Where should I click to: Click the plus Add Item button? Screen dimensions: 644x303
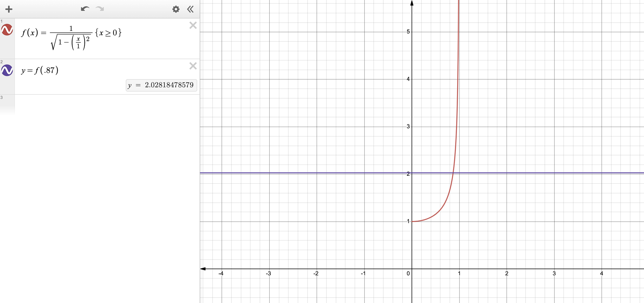(x=9, y=10)
